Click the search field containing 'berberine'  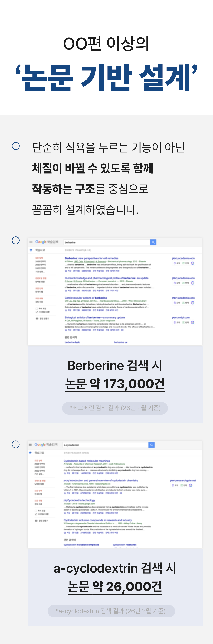[106, 242]
